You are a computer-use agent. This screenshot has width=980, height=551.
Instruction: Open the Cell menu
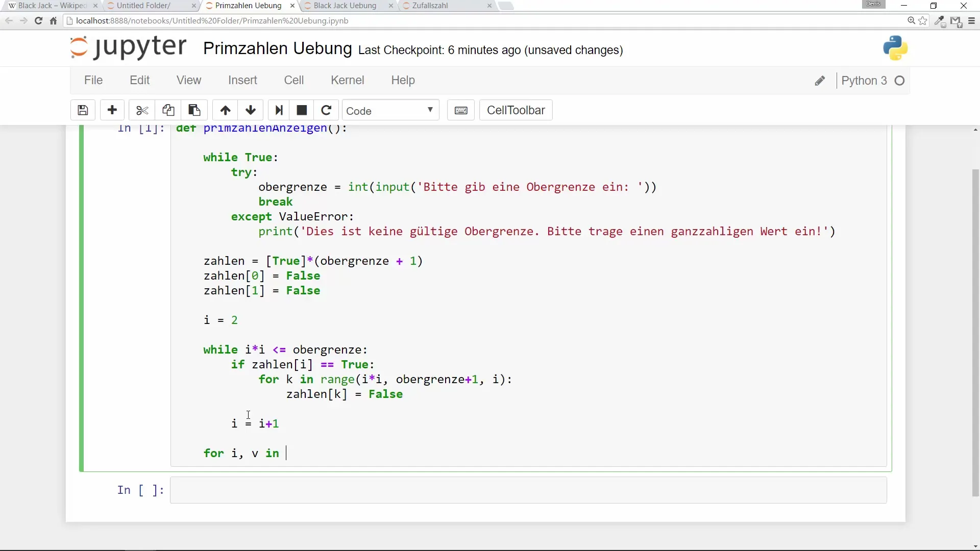click(x=294, y=80)
